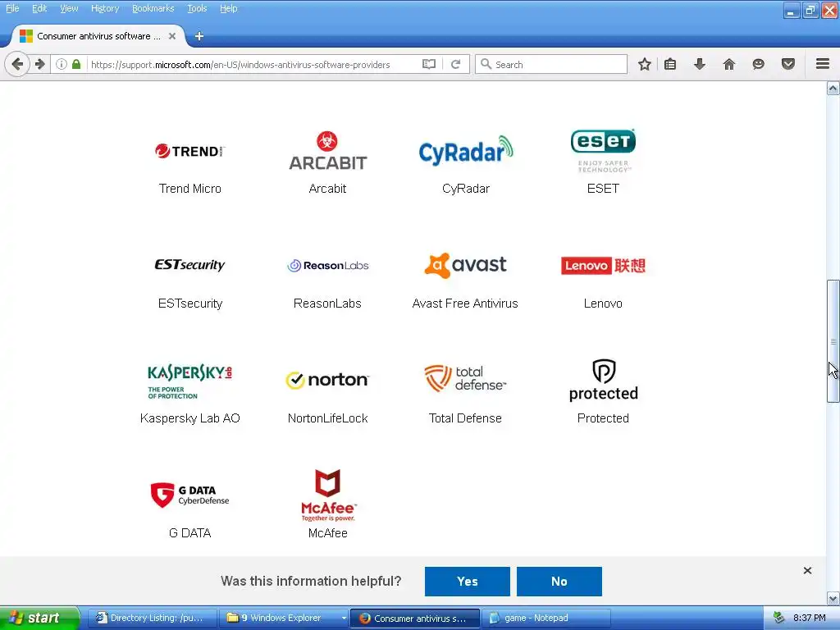
Task: Click the scrollbar down arrow
Action: (833, 598)
